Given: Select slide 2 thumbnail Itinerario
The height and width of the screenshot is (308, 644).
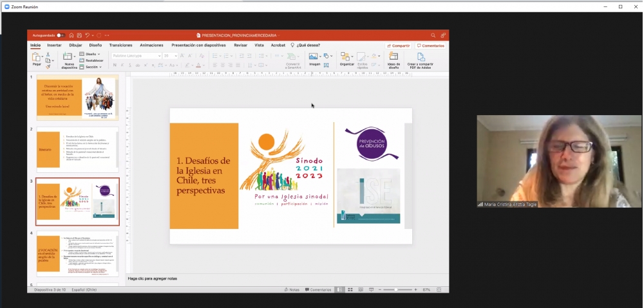Looking at the screenshot, I should (x=77, y=150).
